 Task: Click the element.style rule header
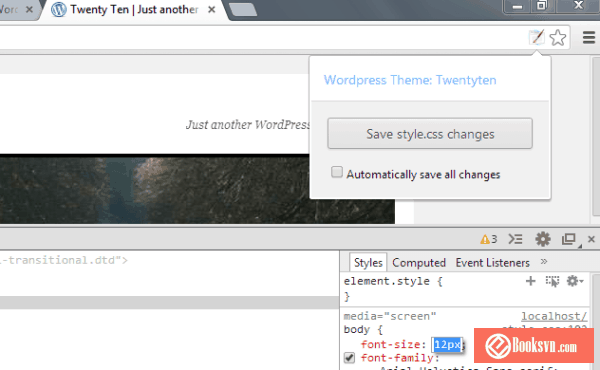click(x=393, y=281)
